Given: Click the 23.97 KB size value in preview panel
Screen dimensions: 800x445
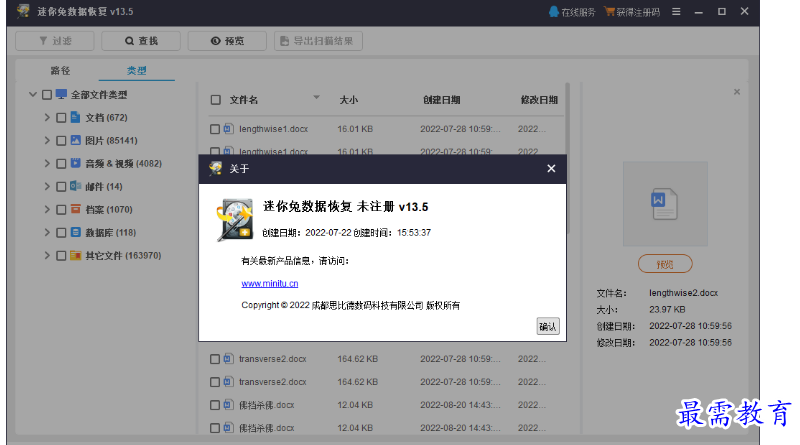Looking at the screenshot, I should pos(667,309).
